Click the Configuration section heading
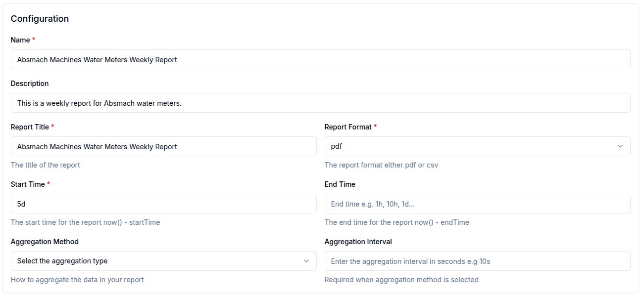 (x=40, y=18)
